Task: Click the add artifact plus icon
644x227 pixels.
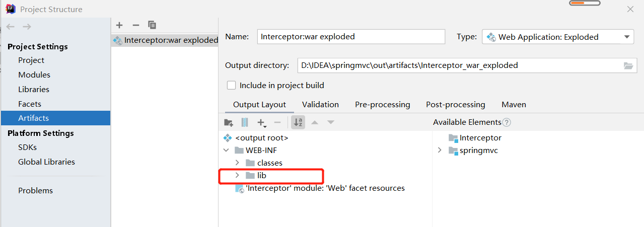Action: pos(119,25)
